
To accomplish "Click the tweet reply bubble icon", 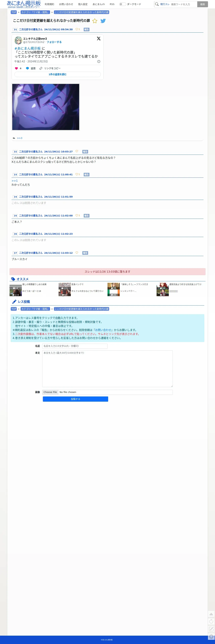I will 27,68.
